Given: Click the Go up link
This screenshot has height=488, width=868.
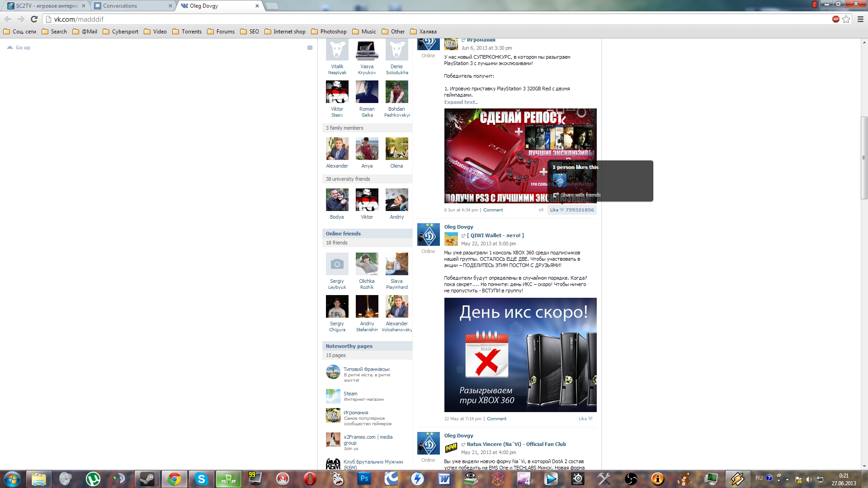Looking at the screenshot, I should coord(19,47).
